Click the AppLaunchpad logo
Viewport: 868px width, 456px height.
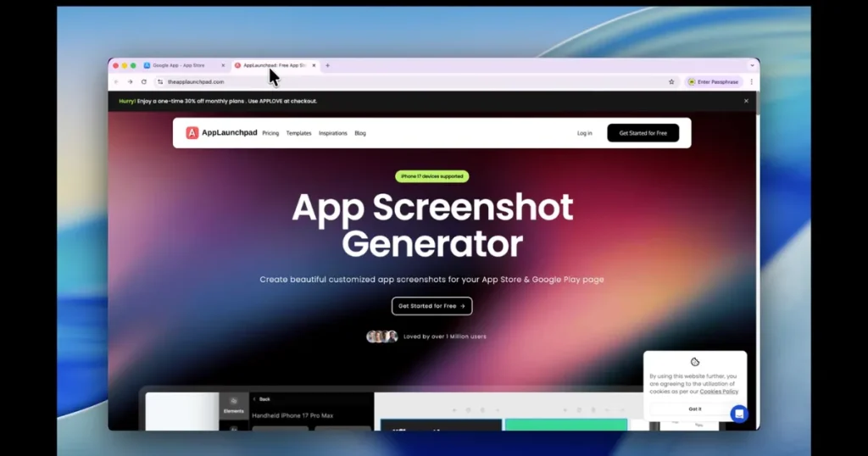point(221,133)
